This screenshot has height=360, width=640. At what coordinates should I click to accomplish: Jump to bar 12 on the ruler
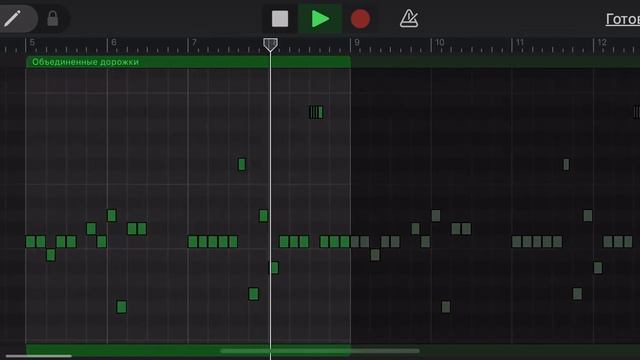[602, 42]
